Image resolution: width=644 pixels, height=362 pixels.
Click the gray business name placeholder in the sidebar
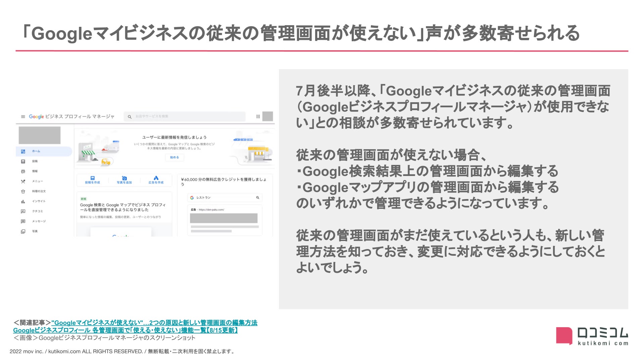coord(40,135)
